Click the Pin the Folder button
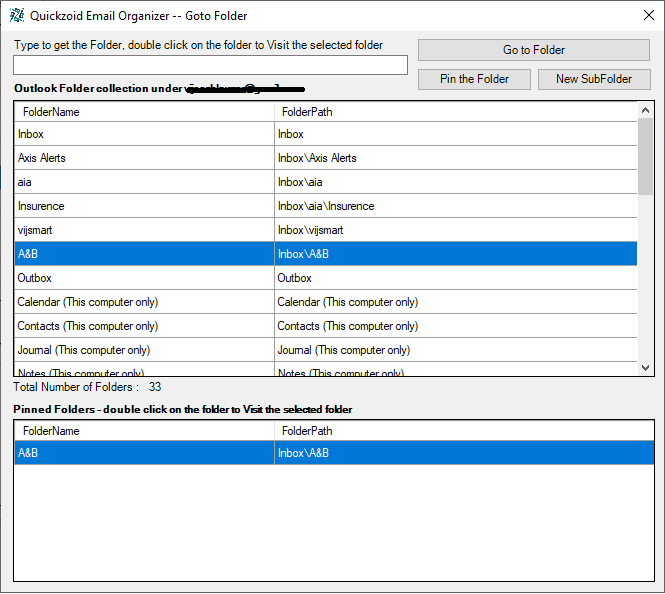 [474, 79]
